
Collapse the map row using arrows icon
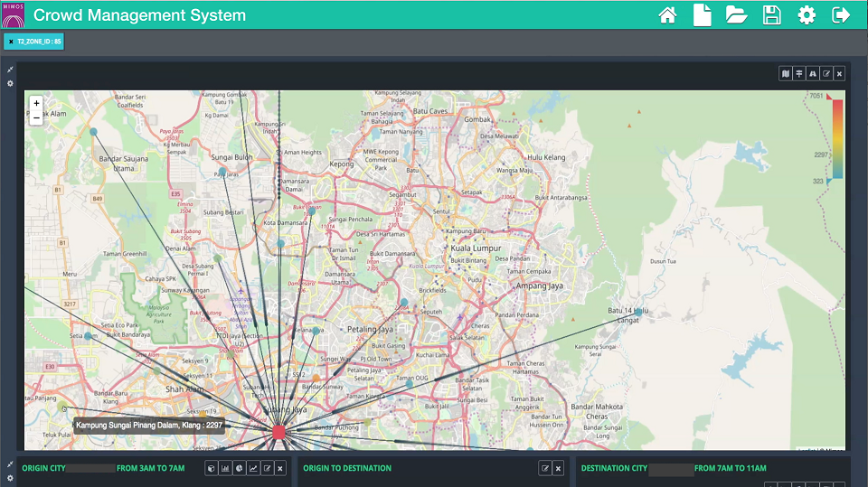(10, 70)
